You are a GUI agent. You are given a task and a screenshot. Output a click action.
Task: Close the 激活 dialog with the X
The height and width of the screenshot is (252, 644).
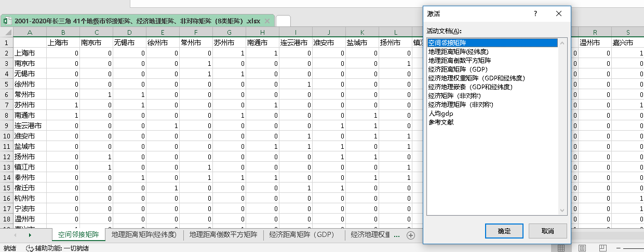559,13
